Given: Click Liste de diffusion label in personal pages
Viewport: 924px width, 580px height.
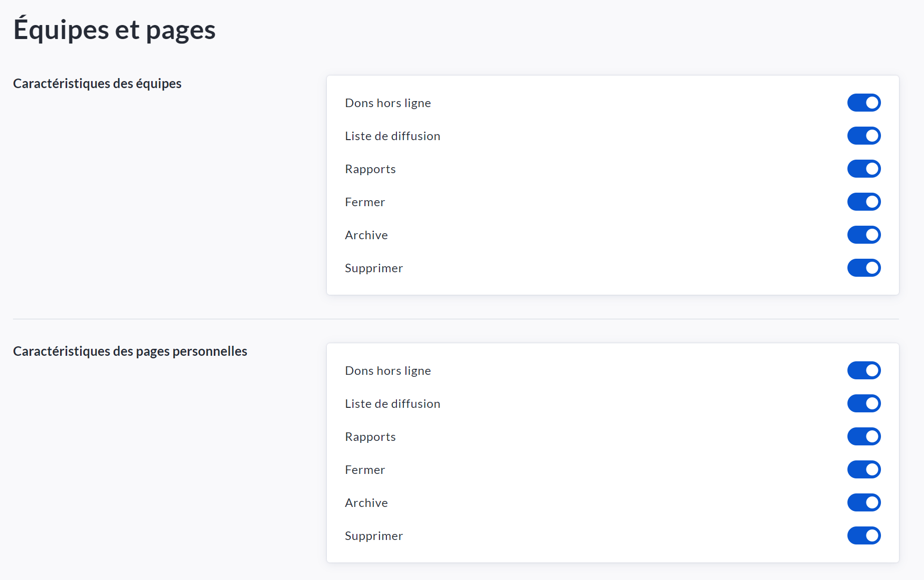Looking at the screenshot, I should 392,404.
